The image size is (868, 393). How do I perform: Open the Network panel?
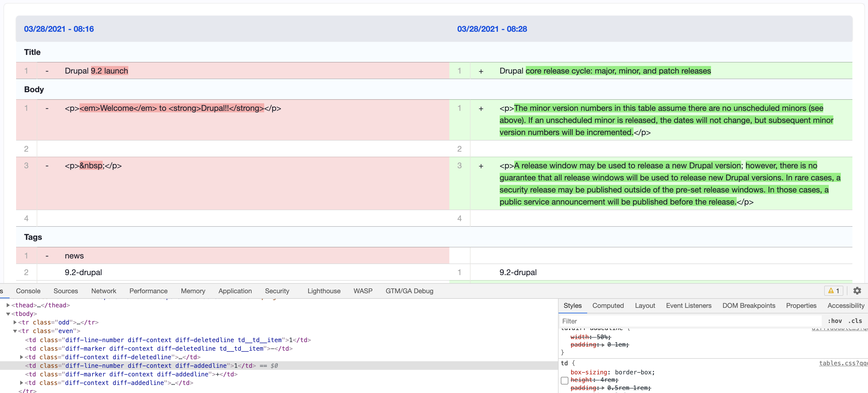point(103,290)
